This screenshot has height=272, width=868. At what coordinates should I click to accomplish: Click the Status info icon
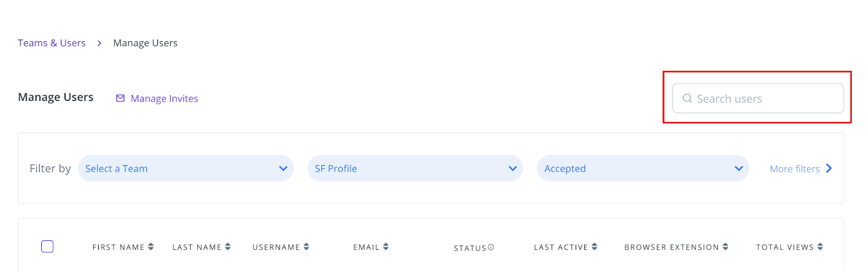click(491, 248)
